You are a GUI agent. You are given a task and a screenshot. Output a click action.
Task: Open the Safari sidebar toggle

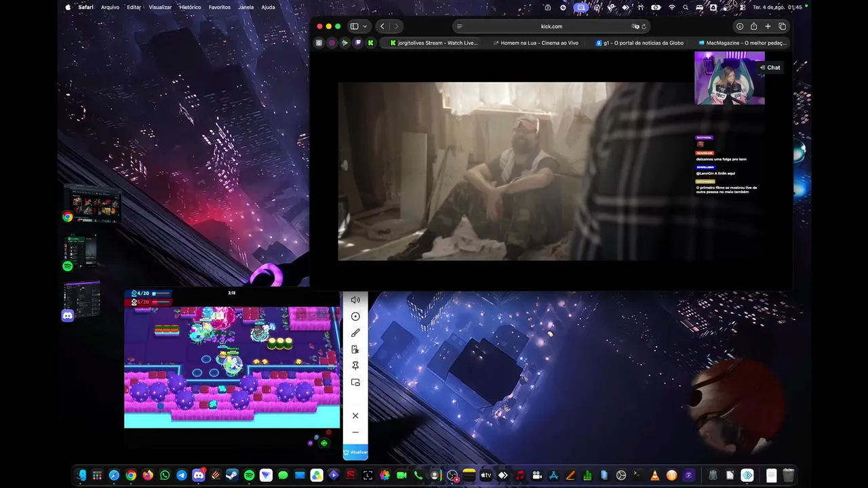point(354,26)
